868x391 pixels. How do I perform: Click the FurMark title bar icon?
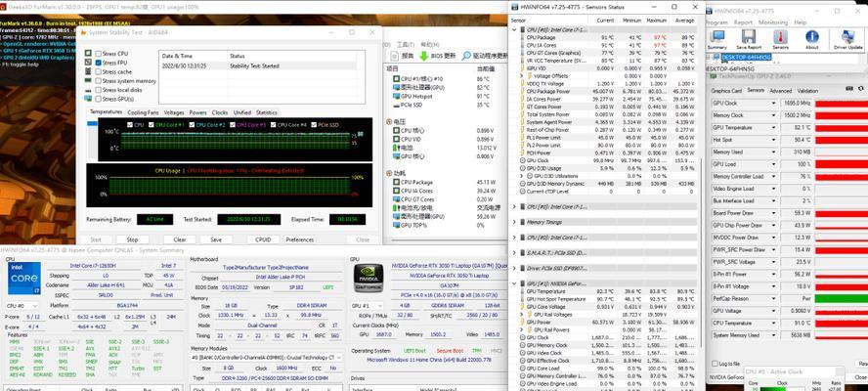[x=4, y=6]
